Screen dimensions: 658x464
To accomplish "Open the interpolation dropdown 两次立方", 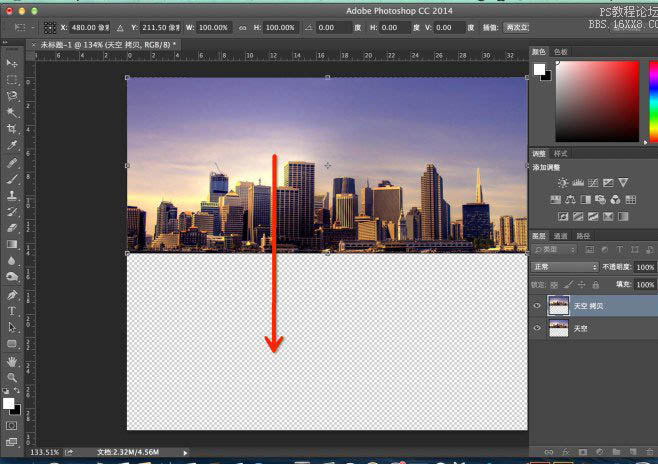I will (516, 28).
